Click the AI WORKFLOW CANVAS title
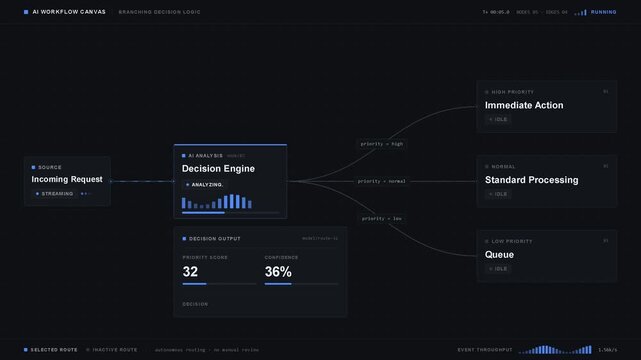 (69, 12)
